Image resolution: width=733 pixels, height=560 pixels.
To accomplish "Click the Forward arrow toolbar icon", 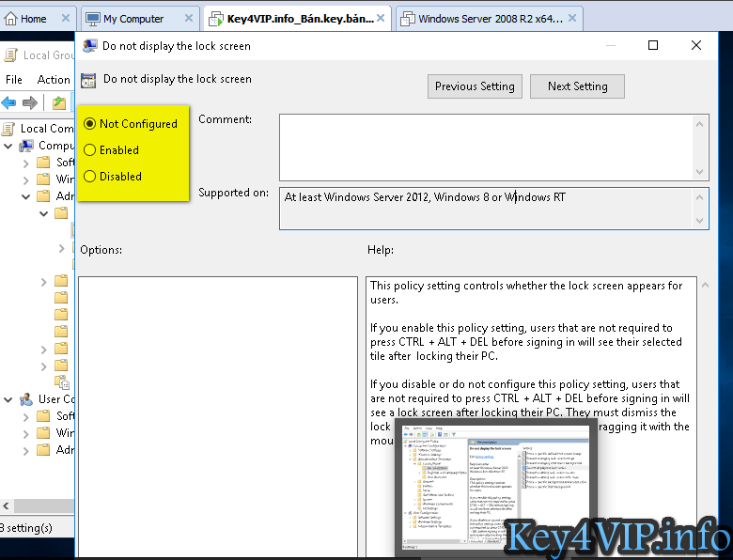I will 30,102.
